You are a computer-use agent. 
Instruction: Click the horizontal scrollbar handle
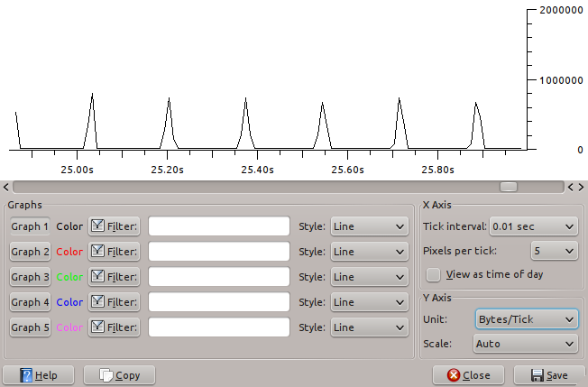coord(509,187)
